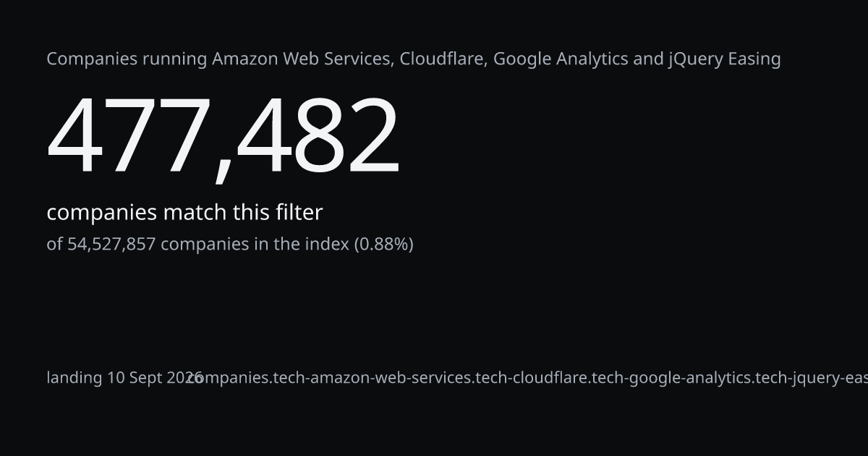Image resolution: width=868 pixels, height=456 pixels.
Task: Select the phrase "companies in the index"
Action: tap(255, 245)
